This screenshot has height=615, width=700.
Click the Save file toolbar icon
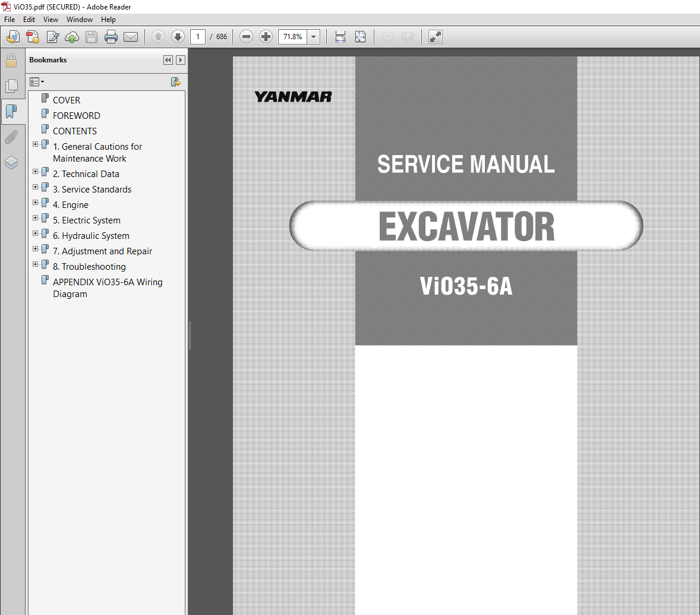92,37
